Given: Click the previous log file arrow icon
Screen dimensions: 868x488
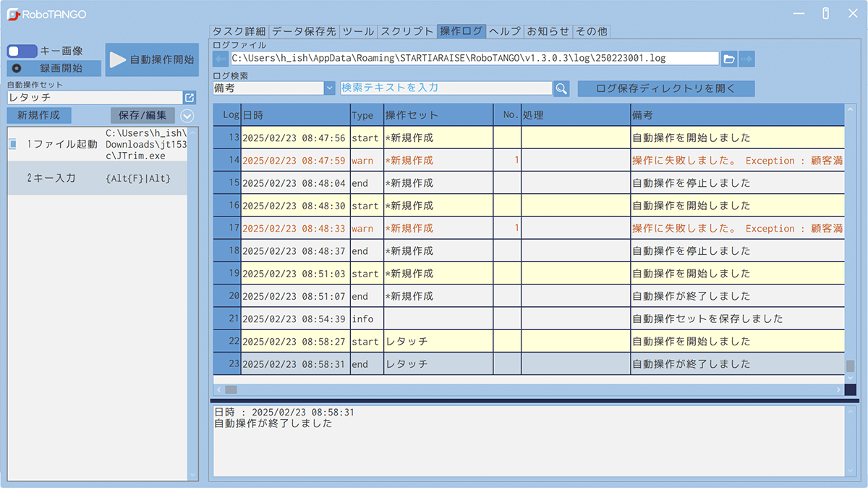Looking at the screenshot, I should (x=220, y=59).
